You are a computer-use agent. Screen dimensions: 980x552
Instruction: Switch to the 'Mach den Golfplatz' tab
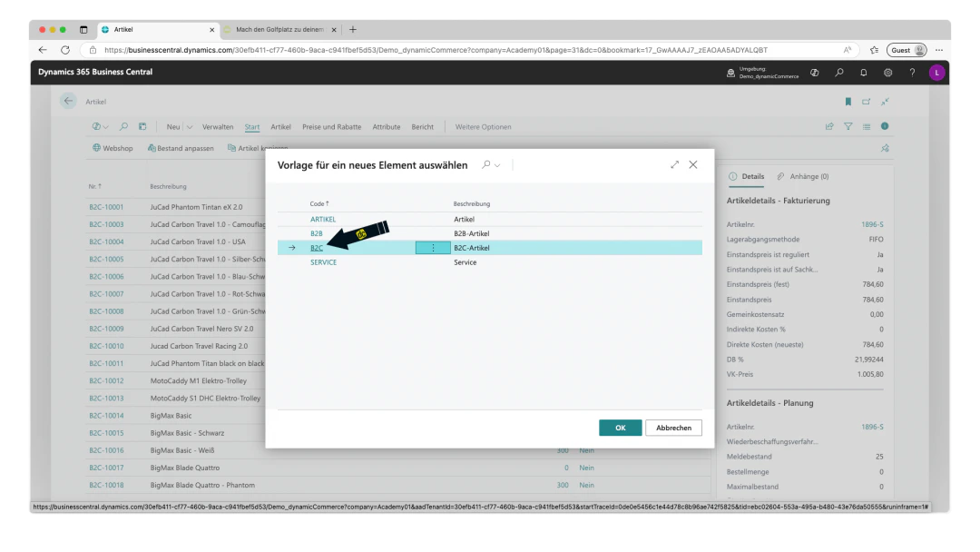point(279,29)
